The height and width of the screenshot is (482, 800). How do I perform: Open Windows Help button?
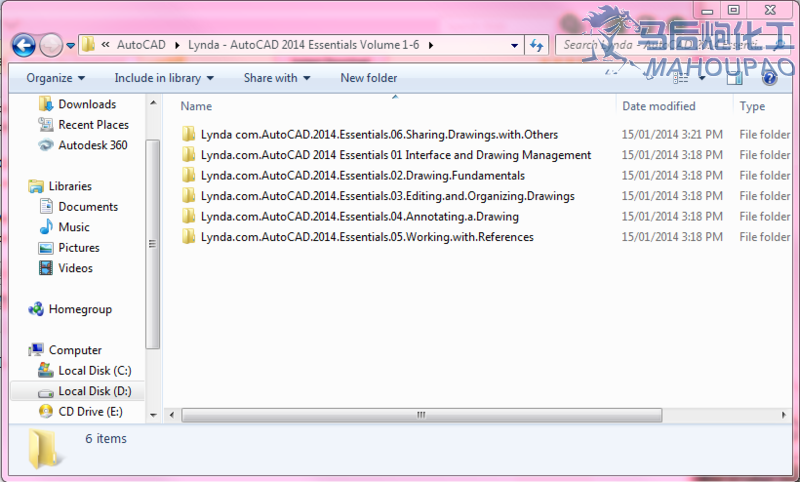[x=769, y=78]
